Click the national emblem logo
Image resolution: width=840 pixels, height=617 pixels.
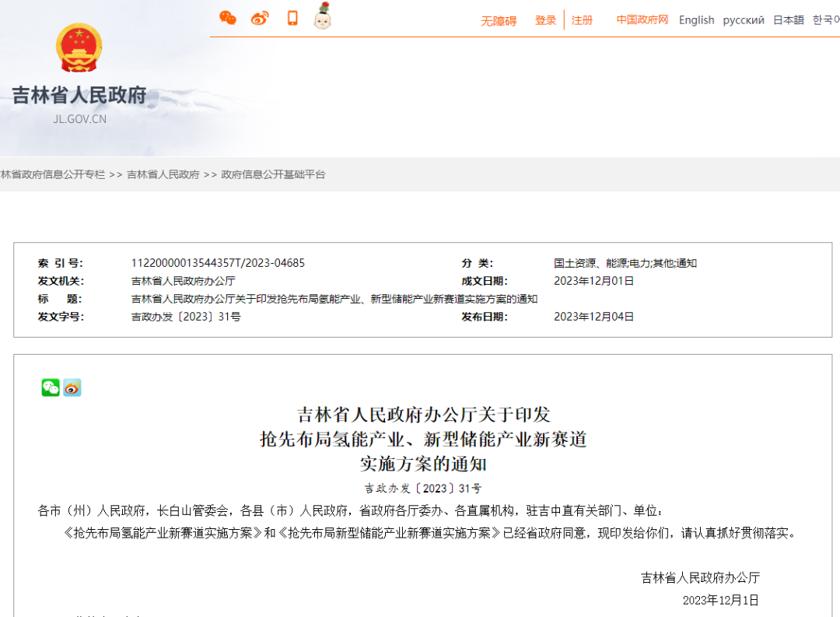pyautogui.click(x=79, y=48)
